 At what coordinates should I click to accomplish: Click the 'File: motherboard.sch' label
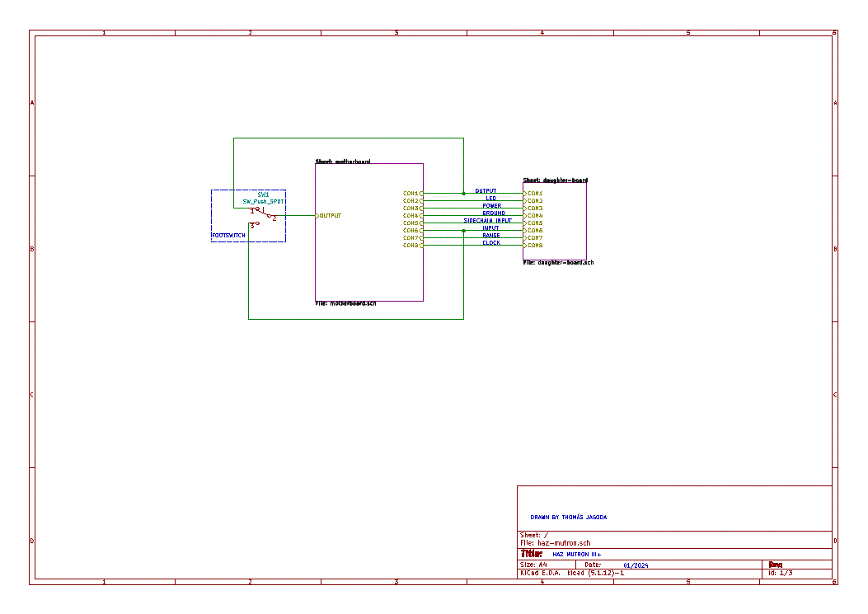pyautogui.click(x=345, y=303)
